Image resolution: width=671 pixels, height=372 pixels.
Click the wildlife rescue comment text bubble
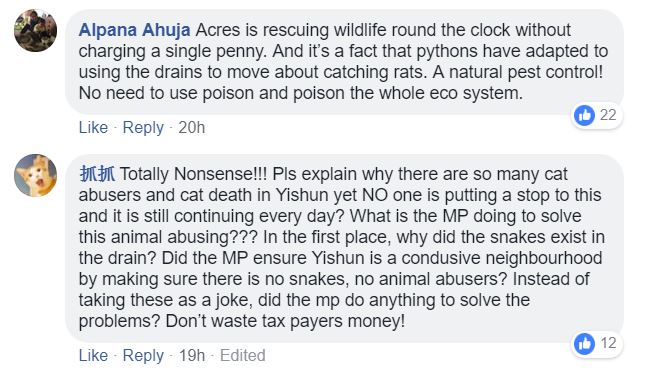pos(344,62)
